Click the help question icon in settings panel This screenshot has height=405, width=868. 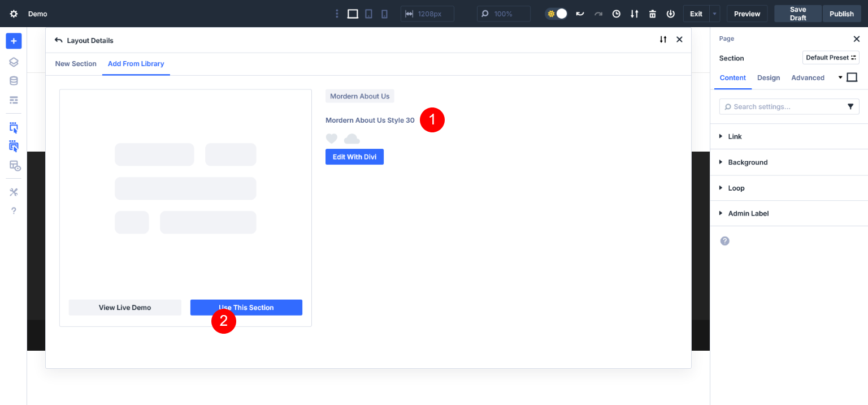(725, 241)
